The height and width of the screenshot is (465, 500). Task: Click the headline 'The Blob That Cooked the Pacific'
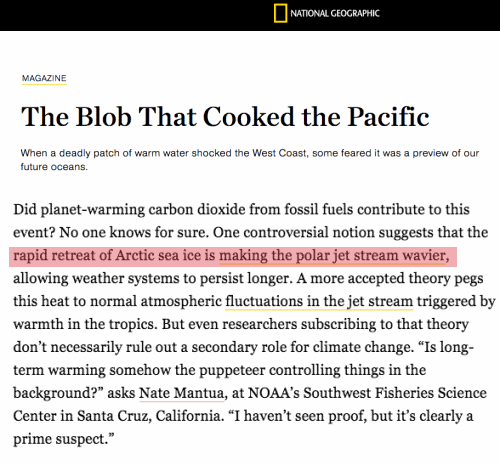[x=225, y=117]
